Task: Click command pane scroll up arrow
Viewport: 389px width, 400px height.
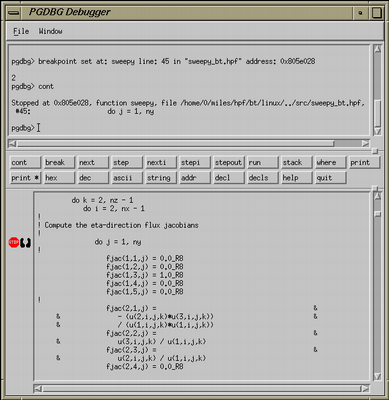Action: (x=377, y=49)
